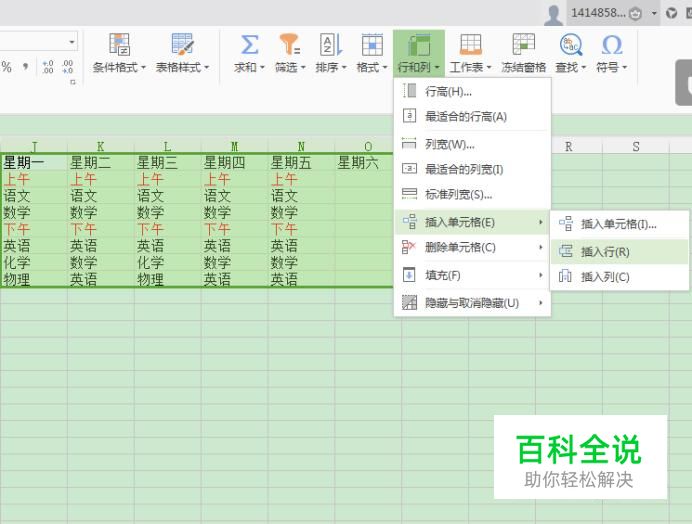Open number format dialog launcher icon

[73, 82]
